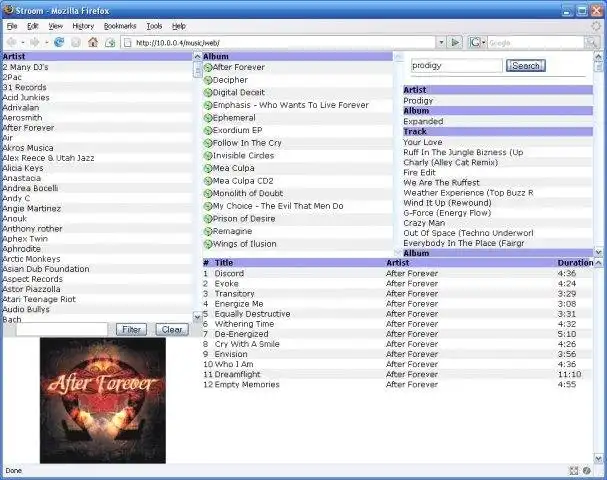Click the artist list scroll up arrow
The image size is (607, 480).
(197, 57)
